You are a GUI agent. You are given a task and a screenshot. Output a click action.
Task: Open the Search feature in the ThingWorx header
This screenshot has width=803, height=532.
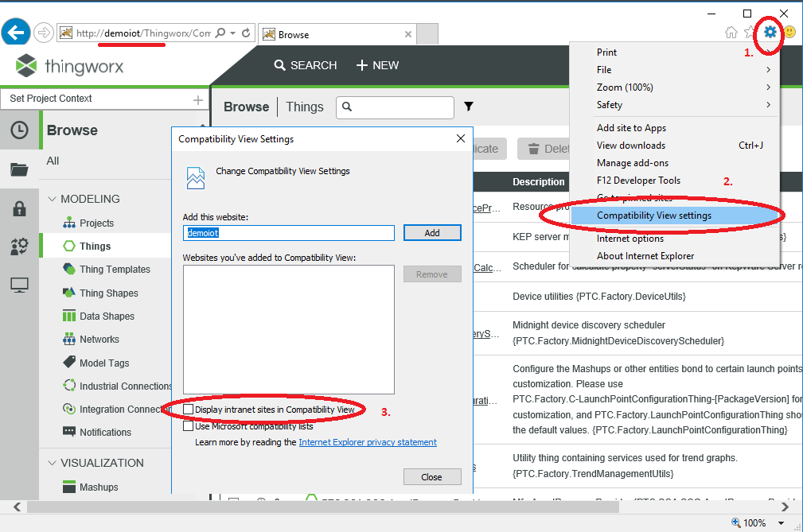click(305, 65)
